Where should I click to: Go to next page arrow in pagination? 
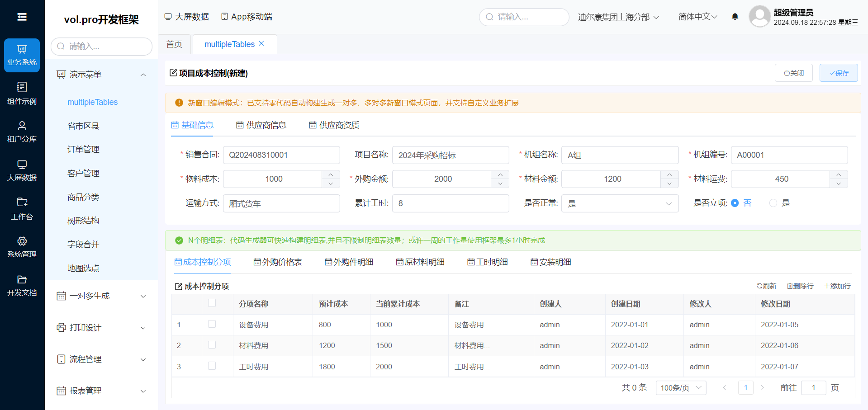point(762,387)
